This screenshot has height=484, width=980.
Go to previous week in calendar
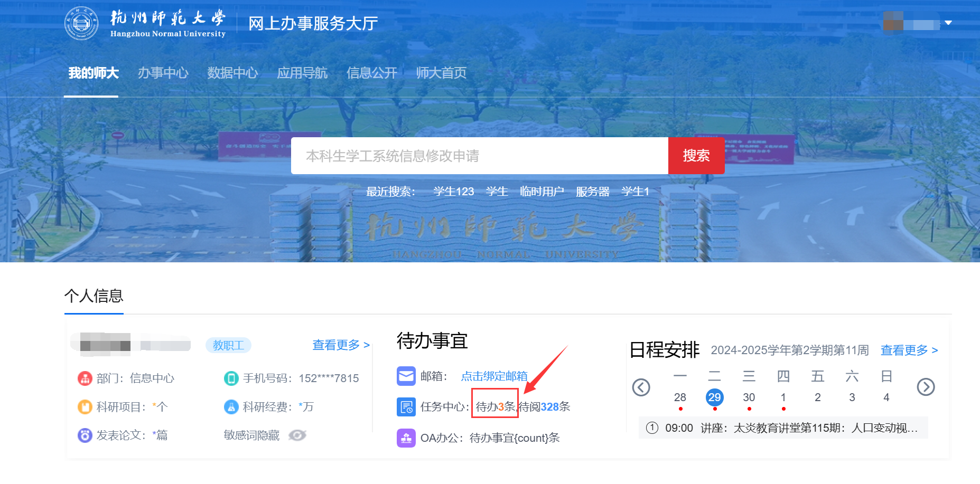(x=641, y=387)
